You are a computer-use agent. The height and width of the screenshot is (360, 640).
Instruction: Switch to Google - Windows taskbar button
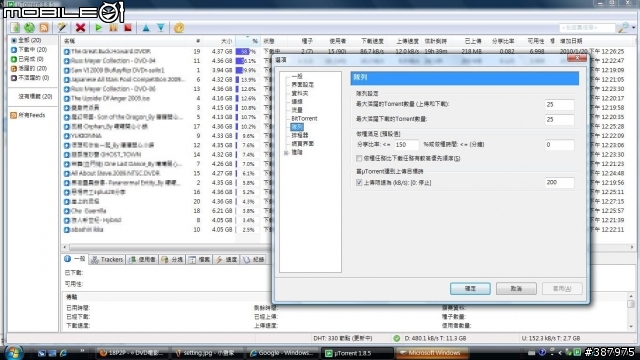click(x=282, y=353)
